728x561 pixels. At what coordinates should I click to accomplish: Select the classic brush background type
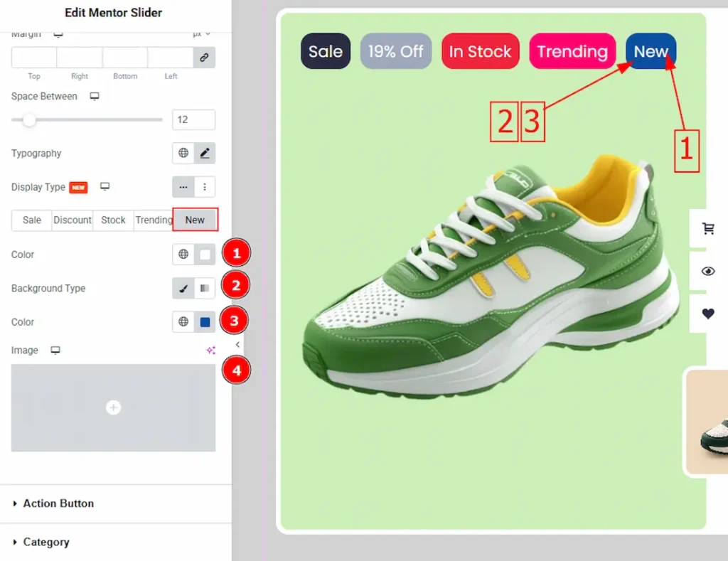tap(183, 289)
